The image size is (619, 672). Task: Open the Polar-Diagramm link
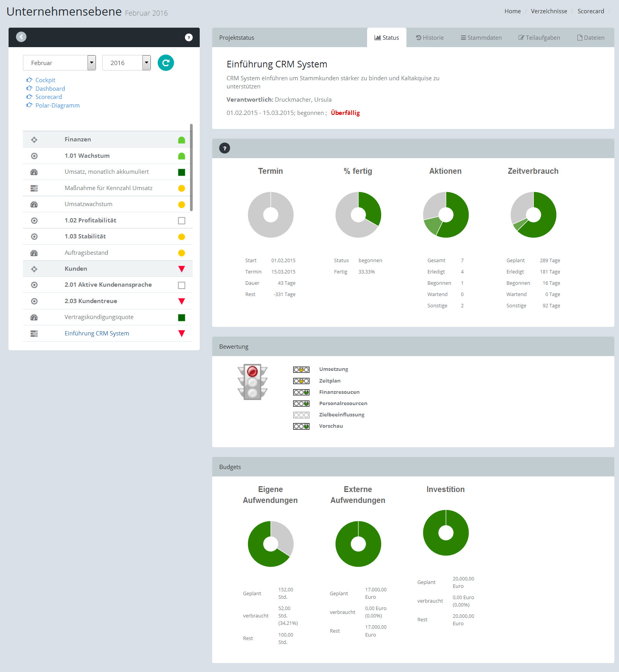coord(57,106)
